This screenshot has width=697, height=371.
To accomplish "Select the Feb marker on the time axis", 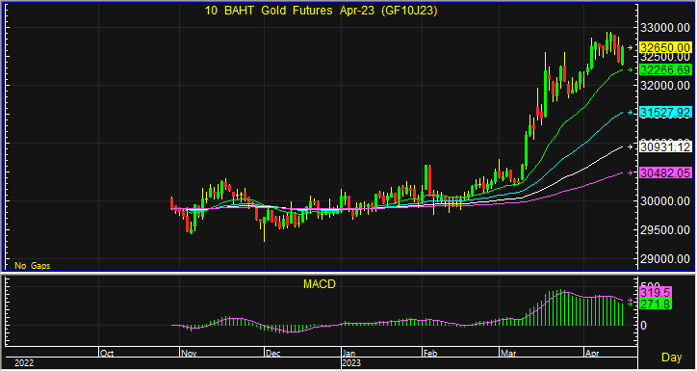I will tap(430, 354).
